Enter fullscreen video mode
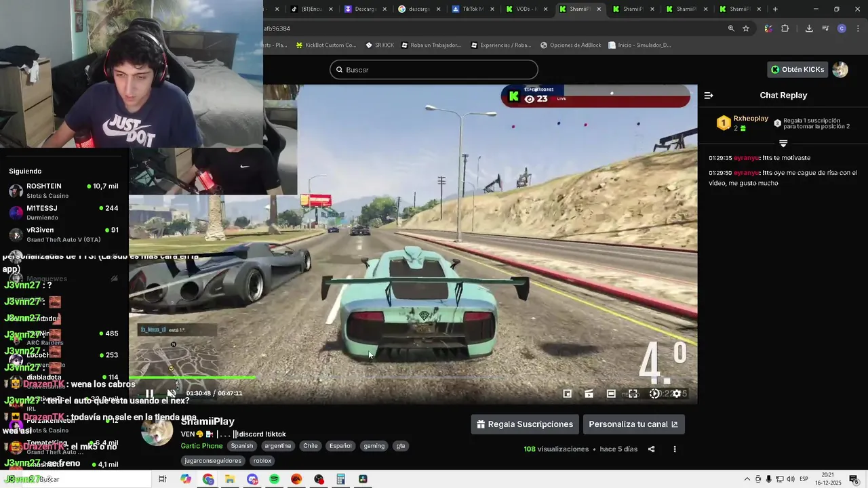Screen dimensions: 868x488 tap(633, 394)
